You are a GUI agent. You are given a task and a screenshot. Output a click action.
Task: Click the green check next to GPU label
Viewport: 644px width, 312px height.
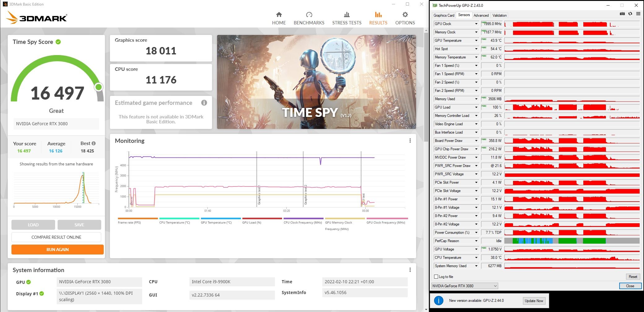[28, 282]
